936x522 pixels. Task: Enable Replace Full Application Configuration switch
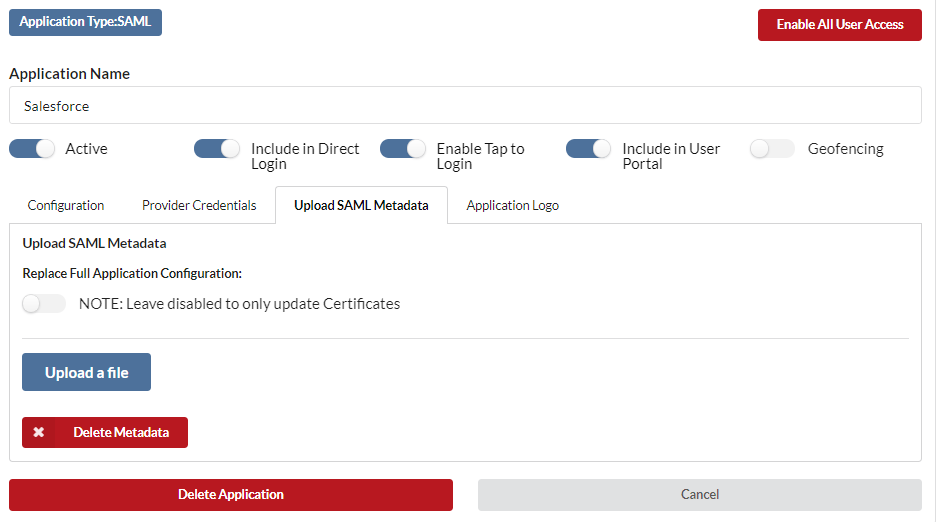[44, 303]
